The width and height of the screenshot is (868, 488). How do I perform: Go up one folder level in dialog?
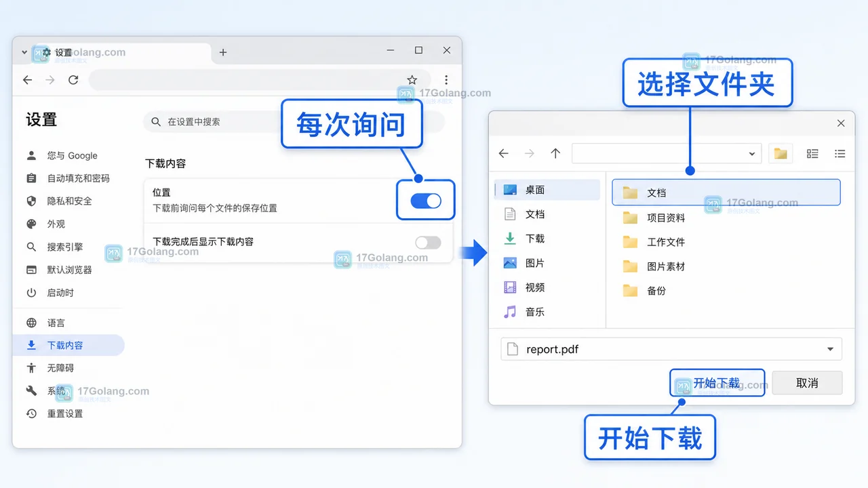(x=555, y=154)
